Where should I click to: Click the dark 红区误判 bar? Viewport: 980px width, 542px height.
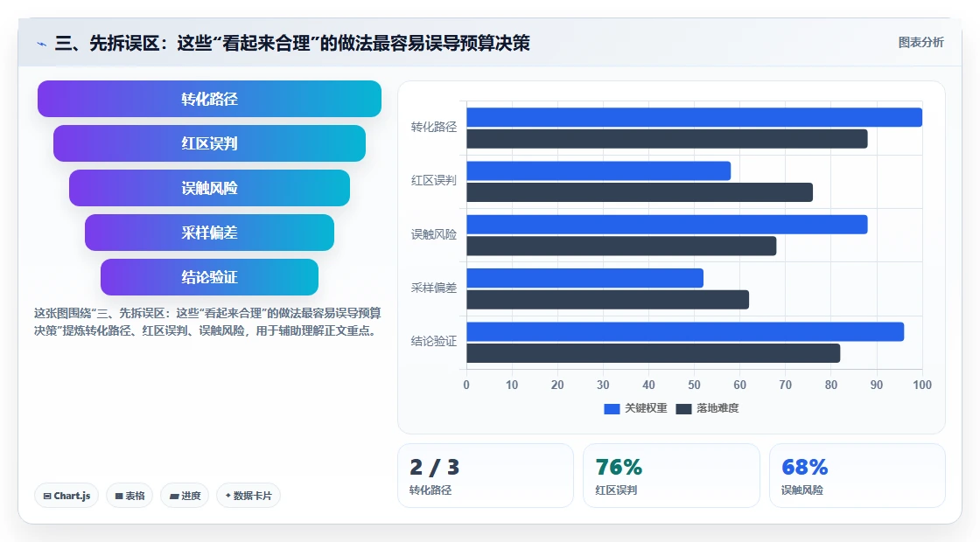640,192
